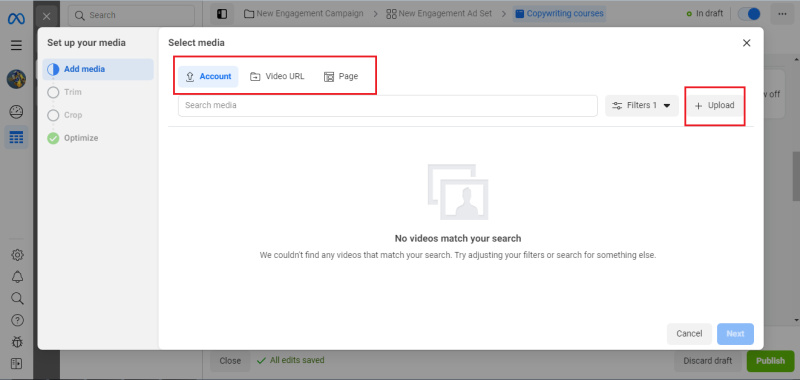Click the Next button
The image size is (800, 380).
tap(735, 334)
